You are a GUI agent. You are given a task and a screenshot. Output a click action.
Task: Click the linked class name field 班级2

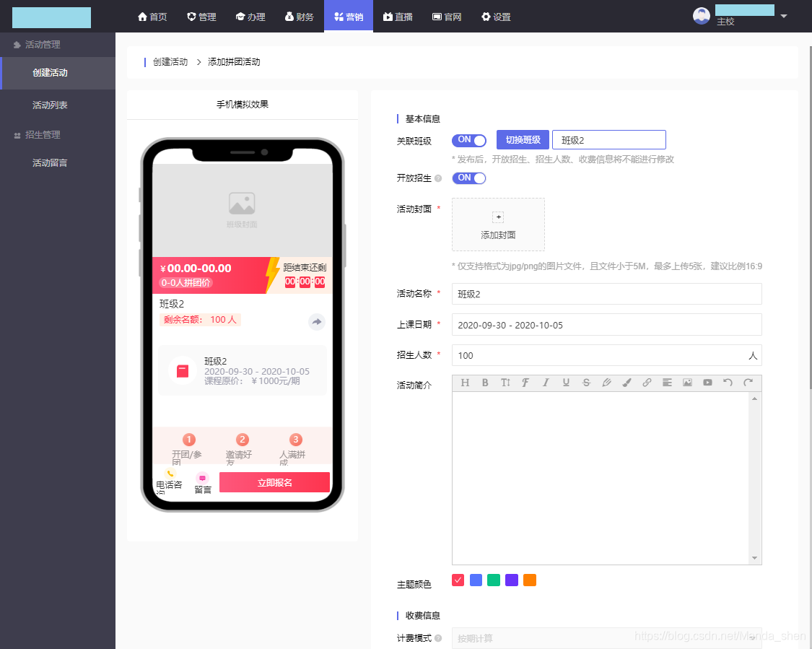point(609,140)
